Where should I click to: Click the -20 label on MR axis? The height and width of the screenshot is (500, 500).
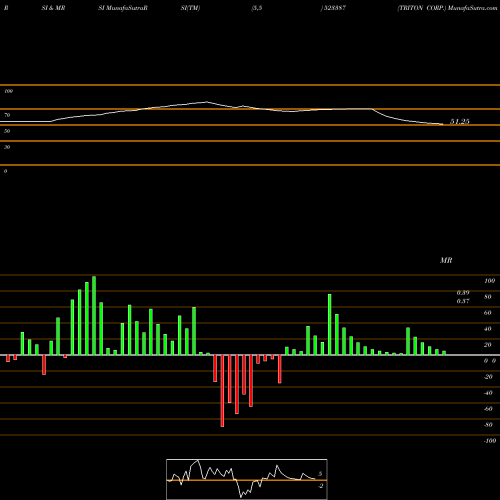coord(488,377)
